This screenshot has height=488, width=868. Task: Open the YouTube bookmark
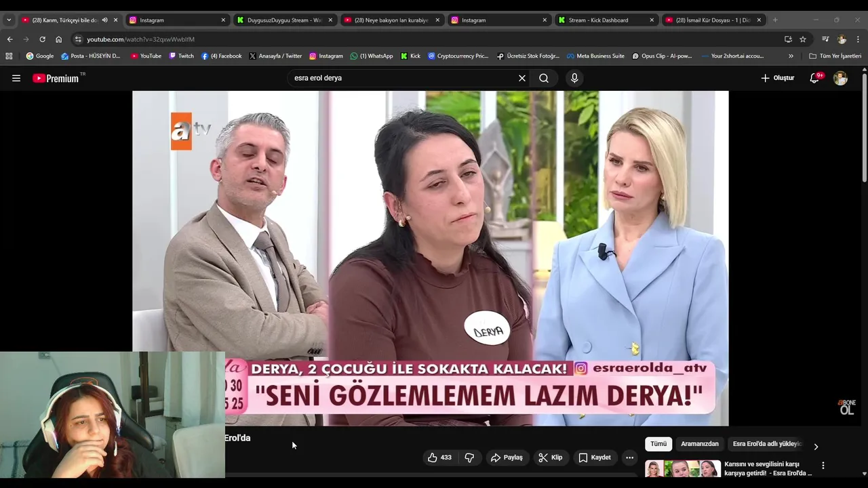[x=146, y=56]
